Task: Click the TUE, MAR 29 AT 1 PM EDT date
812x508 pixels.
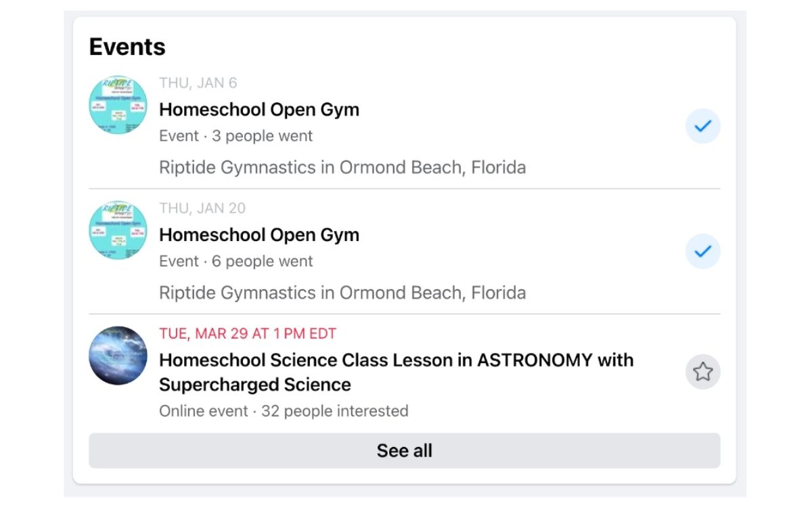Action: click(248, 333)
